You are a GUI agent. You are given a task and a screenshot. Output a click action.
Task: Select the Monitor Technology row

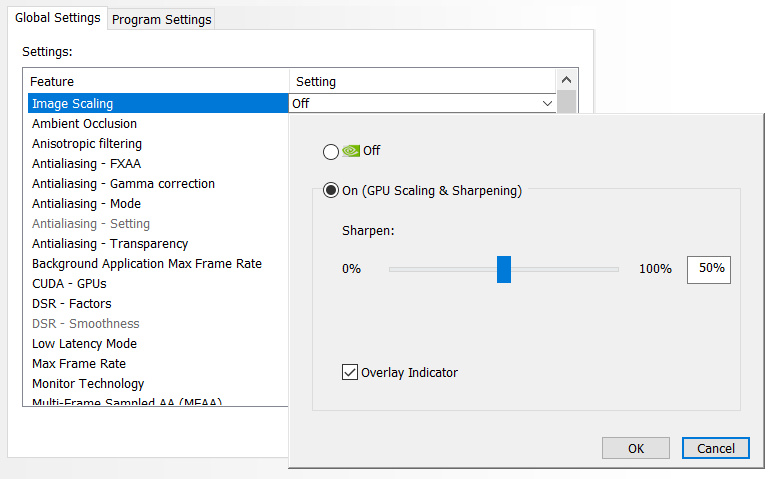[88, 384]
